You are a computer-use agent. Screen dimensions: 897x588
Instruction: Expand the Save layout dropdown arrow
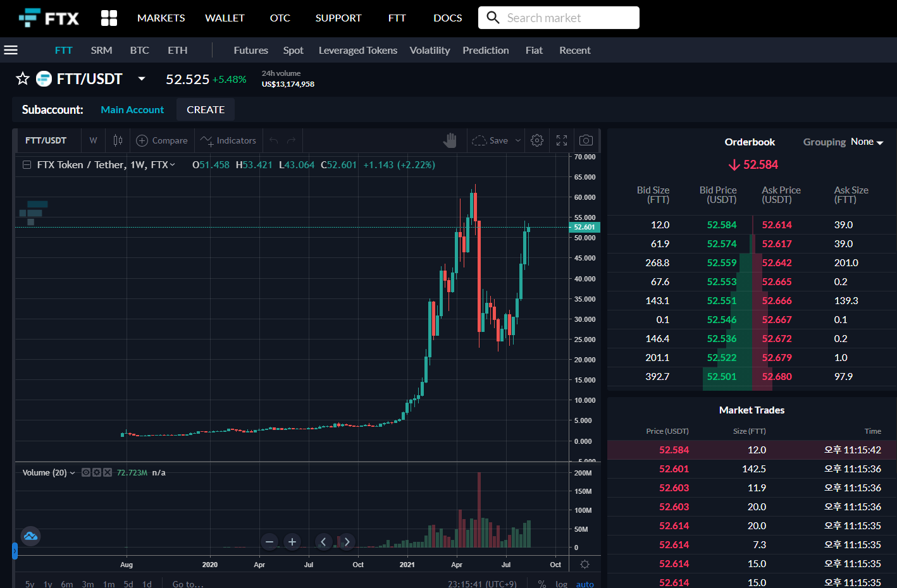click(x=518, y=140)
